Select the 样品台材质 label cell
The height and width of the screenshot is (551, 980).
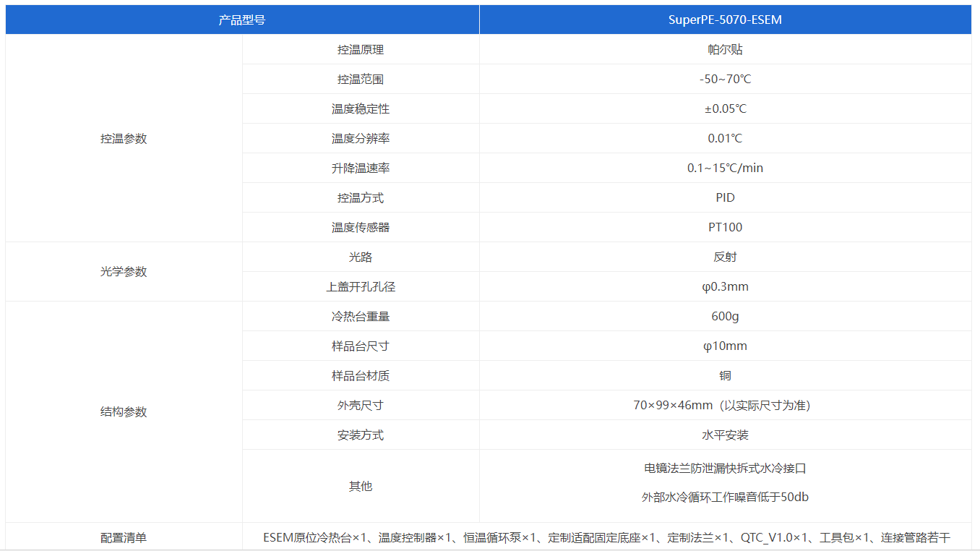pyautogui.click(x=361, y=376)
